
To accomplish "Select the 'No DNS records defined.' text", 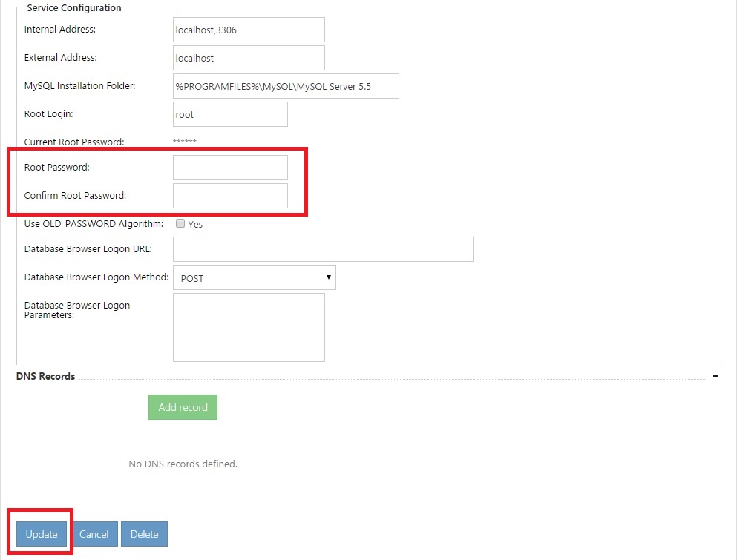I will (x=183, y=464).
